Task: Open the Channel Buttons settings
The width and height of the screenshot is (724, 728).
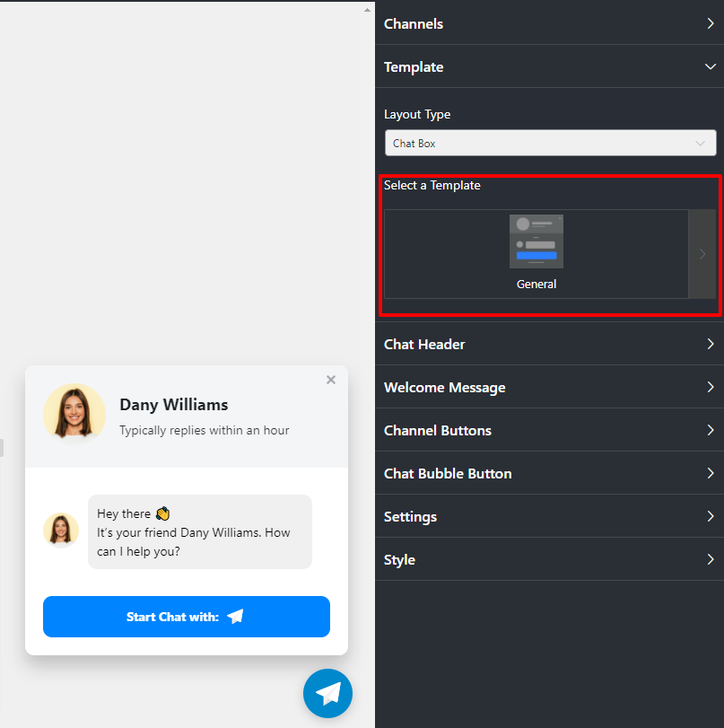Action: [711, 430]
